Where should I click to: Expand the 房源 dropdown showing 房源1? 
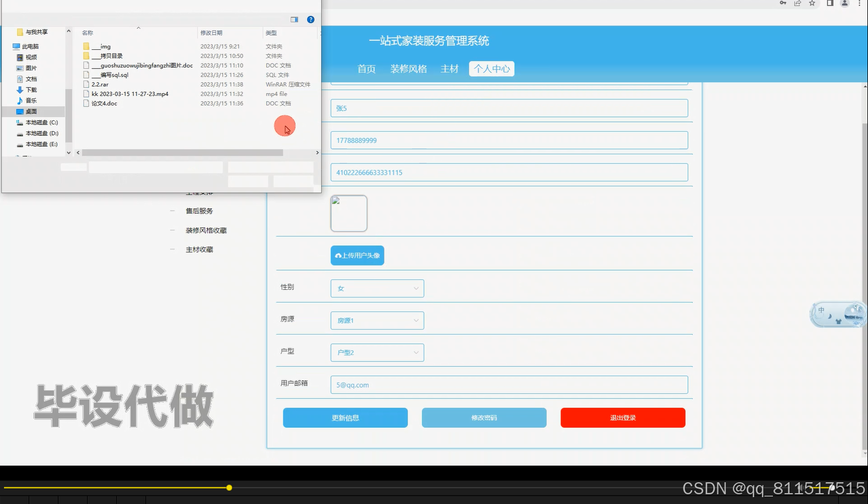click(x=377, y=320)
